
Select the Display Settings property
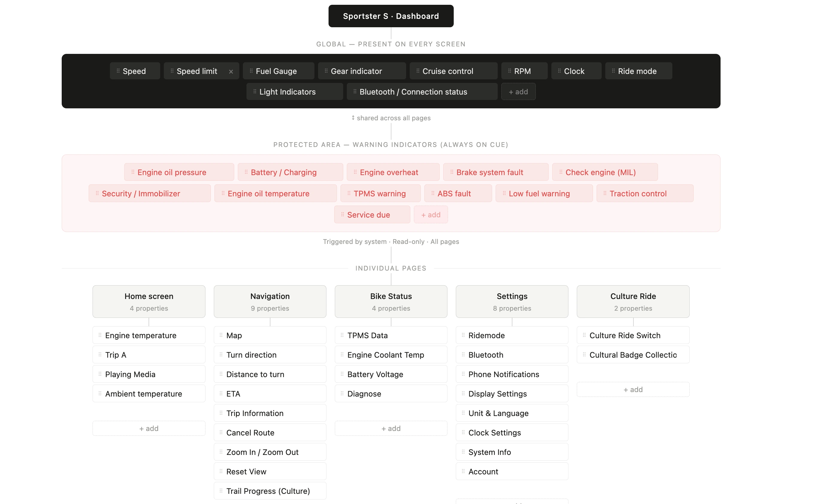tap(512, 394)
